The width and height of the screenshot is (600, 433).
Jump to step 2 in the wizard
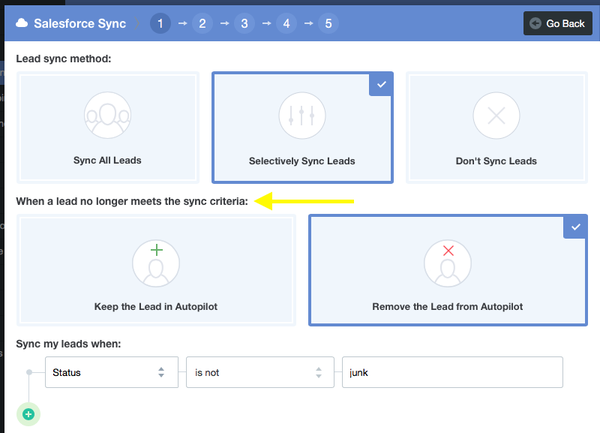(202, 24)
